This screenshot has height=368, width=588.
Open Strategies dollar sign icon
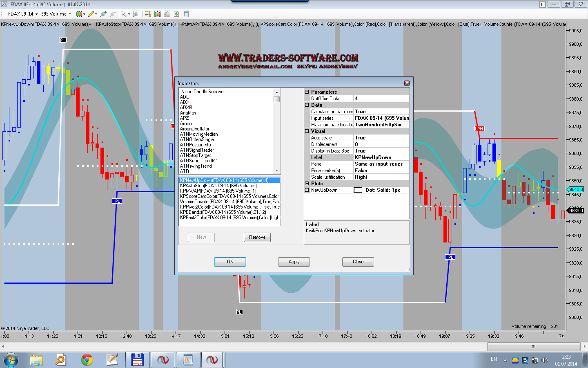tap(176, 14)
